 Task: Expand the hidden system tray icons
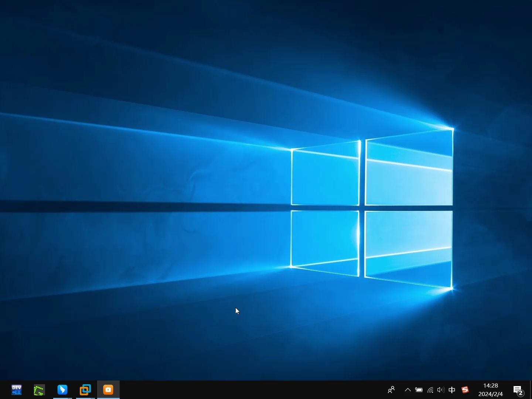[x=408, y=390]
